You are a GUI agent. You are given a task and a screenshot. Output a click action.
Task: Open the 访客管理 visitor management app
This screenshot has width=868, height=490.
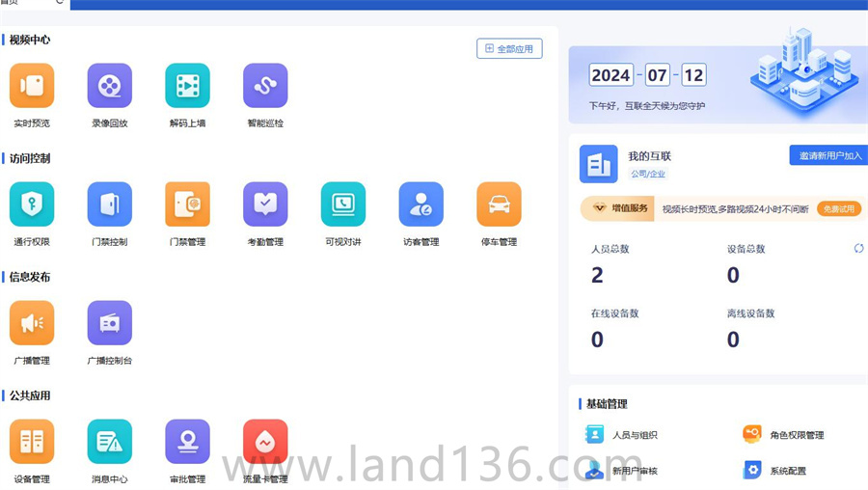point(420,204)
